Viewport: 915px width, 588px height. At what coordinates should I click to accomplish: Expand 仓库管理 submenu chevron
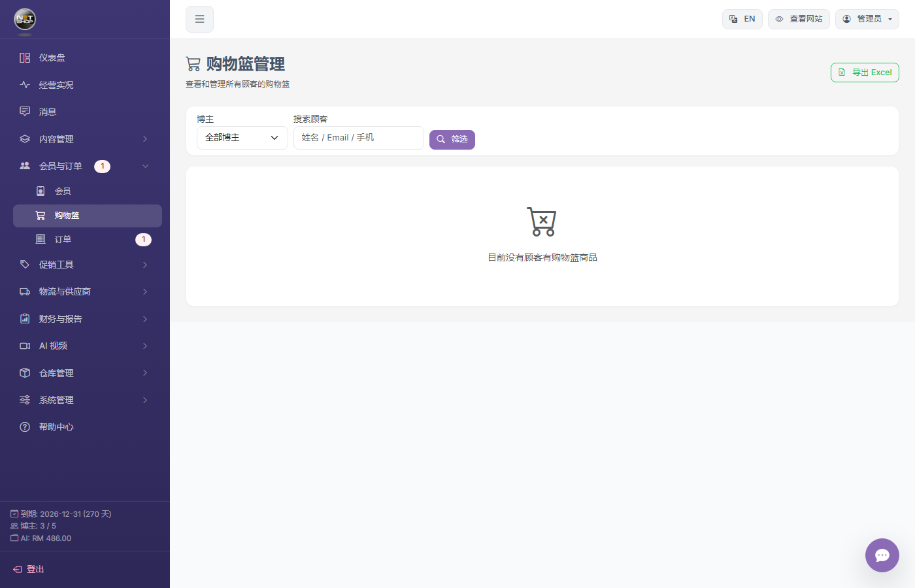click(x=145, y=373)
